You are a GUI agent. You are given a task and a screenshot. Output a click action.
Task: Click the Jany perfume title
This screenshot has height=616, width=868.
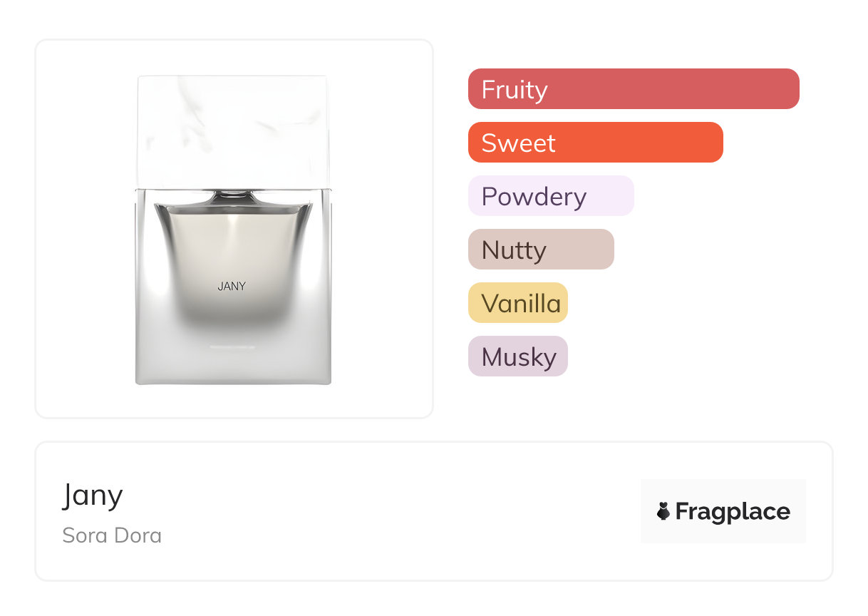point(93,495)
